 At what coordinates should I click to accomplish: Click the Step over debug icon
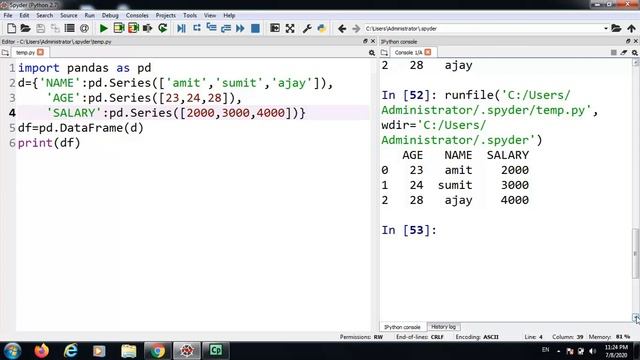point(197,28)
